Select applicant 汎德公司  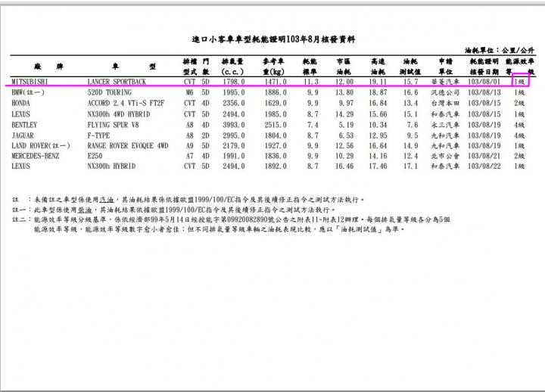click(x=445, y=92)
